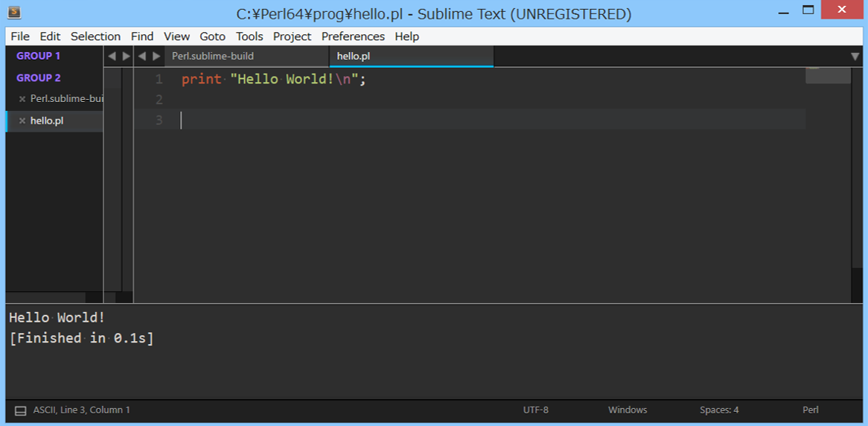Select hello.pl in the sidebar
The image size is (868, 426).
tap(54, 121)
